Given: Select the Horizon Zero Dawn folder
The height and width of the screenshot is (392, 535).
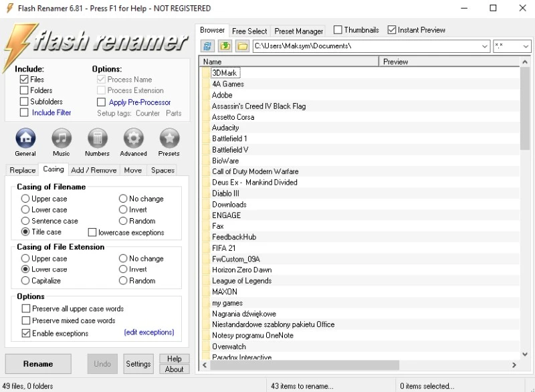Looking at the screenshot, I should point(241,270).
